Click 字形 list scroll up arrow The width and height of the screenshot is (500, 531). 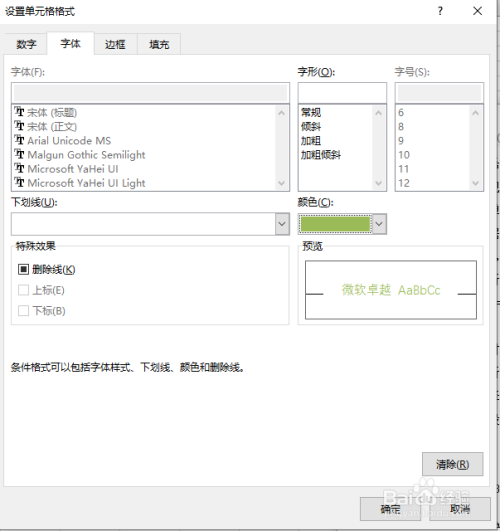tap(378, 113)
